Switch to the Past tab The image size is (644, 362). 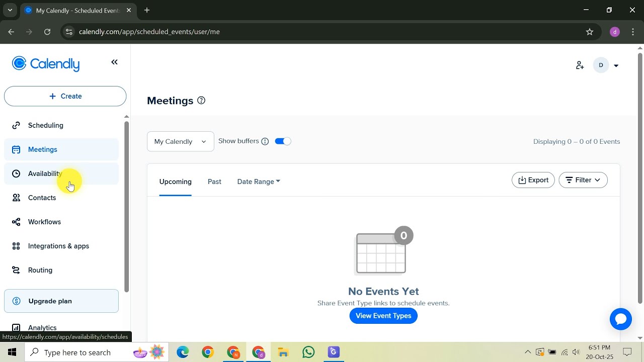pos(214,182)
